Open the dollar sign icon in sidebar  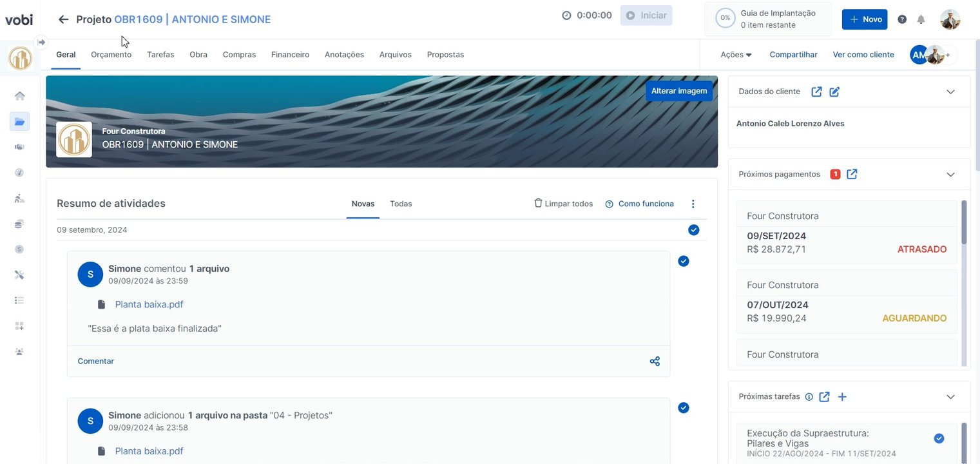(20, 249)
